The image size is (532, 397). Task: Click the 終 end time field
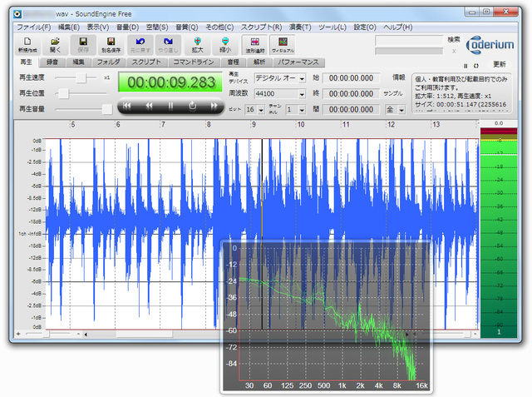coord(351,94)
